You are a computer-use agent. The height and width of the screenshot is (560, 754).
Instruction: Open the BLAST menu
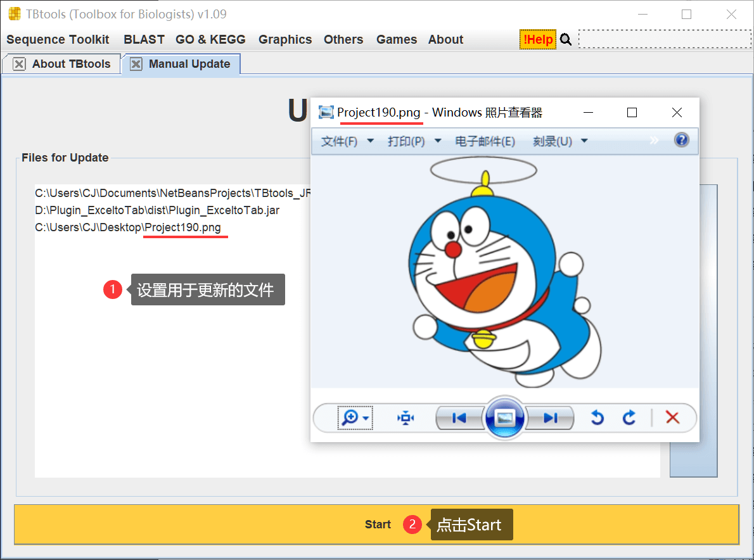point(144,39)
